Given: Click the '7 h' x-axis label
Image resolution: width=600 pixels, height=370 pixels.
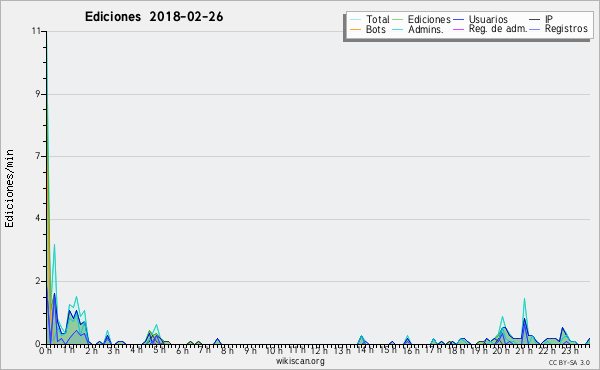Looking at the screenshot, I should [205, 350].
